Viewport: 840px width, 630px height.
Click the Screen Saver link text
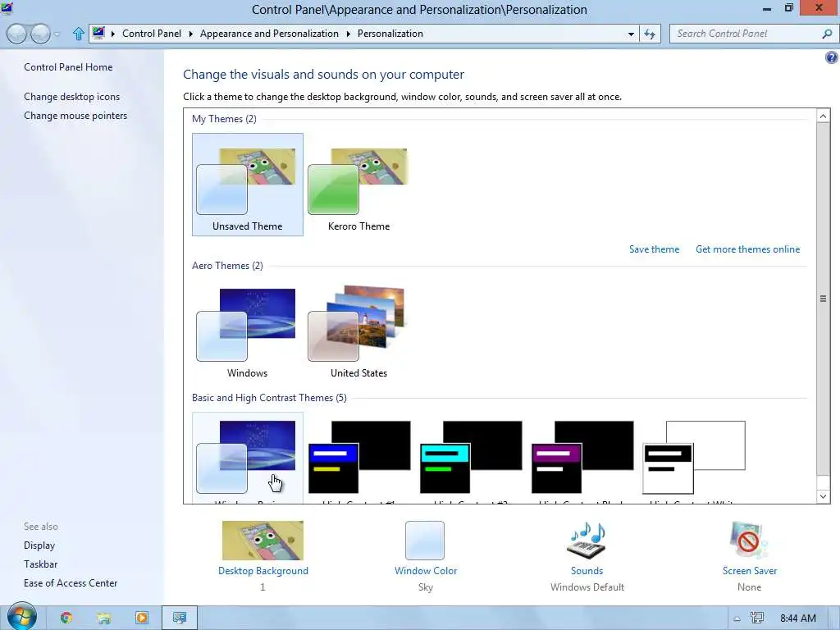tap(750, 571)
